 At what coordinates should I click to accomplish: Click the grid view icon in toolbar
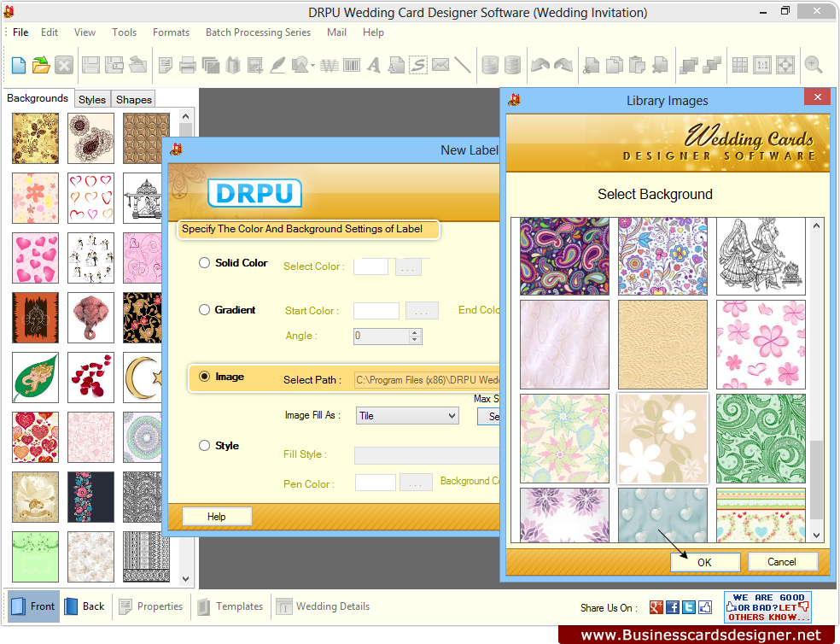coord(740,66)
